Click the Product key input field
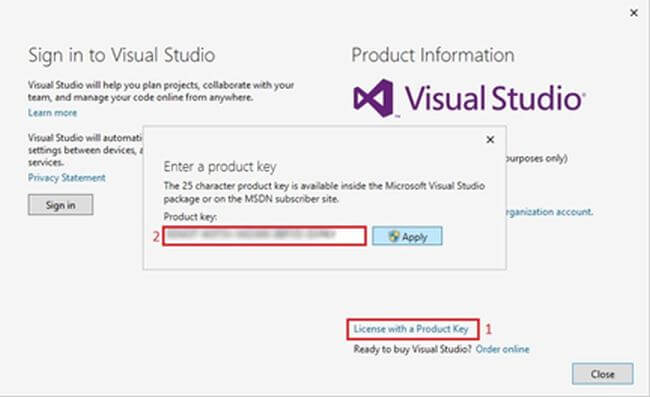Screen dimensions: 650x397 (264, 236)
